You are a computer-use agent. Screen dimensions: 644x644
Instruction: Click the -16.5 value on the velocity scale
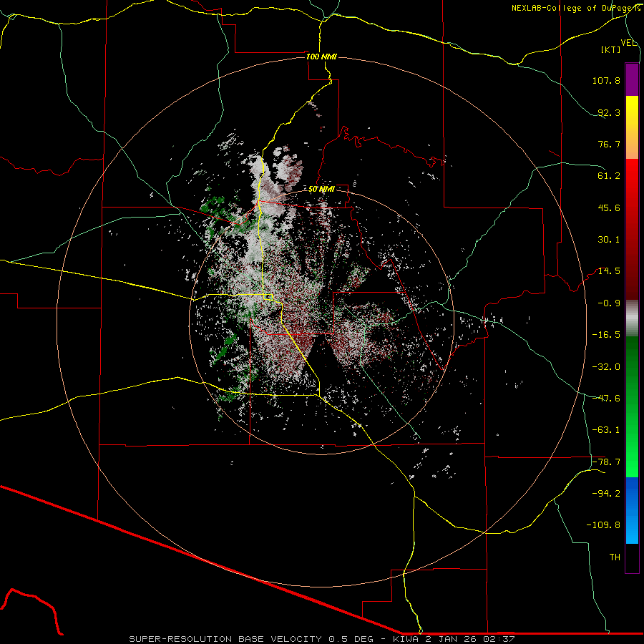coord(606,335)
